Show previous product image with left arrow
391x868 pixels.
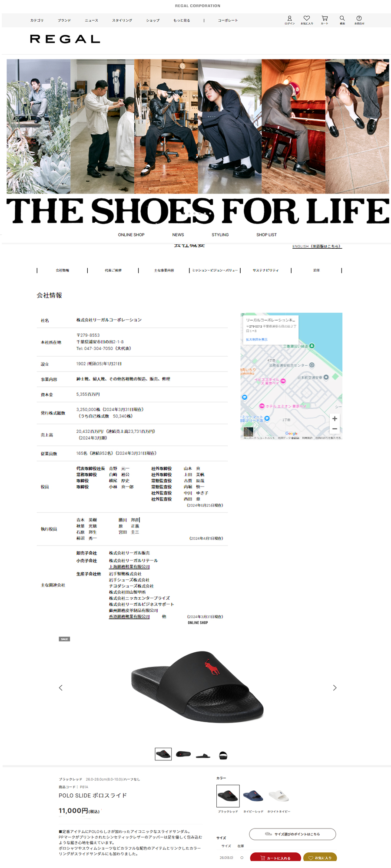point(61,687)
